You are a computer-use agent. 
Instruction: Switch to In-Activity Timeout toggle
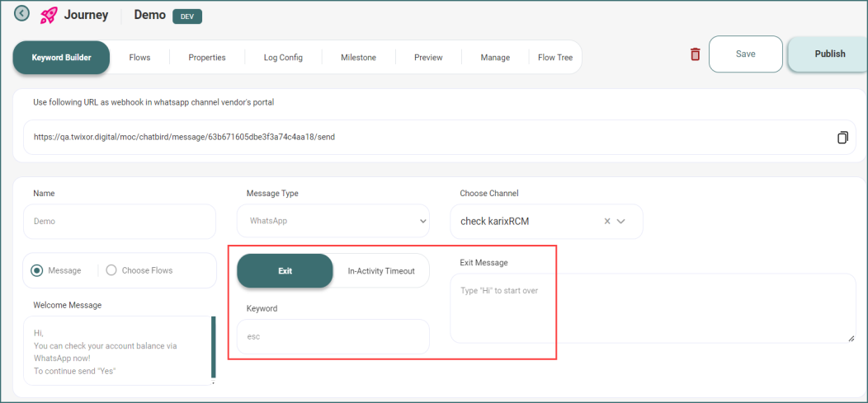380,270
